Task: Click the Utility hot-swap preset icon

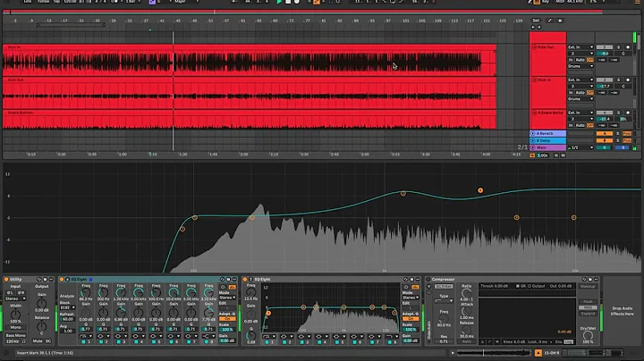Action: (x=39, y=280)
